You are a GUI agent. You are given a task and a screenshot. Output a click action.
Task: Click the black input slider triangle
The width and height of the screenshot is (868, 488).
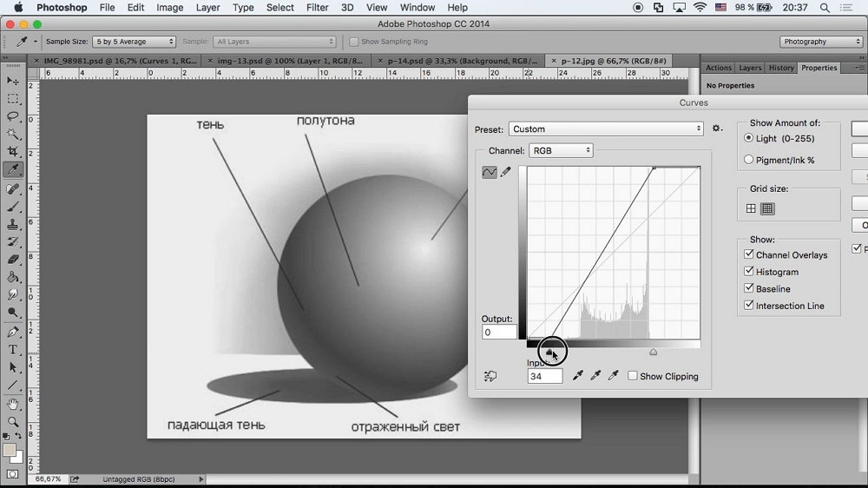549,353
